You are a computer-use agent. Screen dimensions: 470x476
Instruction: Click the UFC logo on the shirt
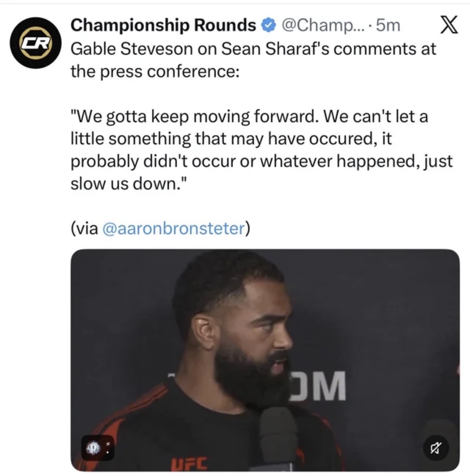pos(188,464)
